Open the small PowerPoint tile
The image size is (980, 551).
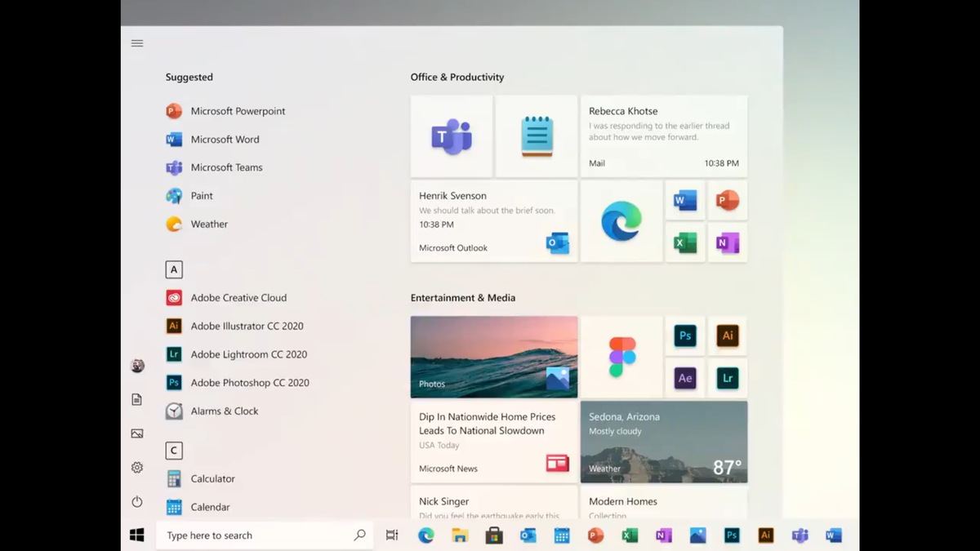click(x=728, y=200)
